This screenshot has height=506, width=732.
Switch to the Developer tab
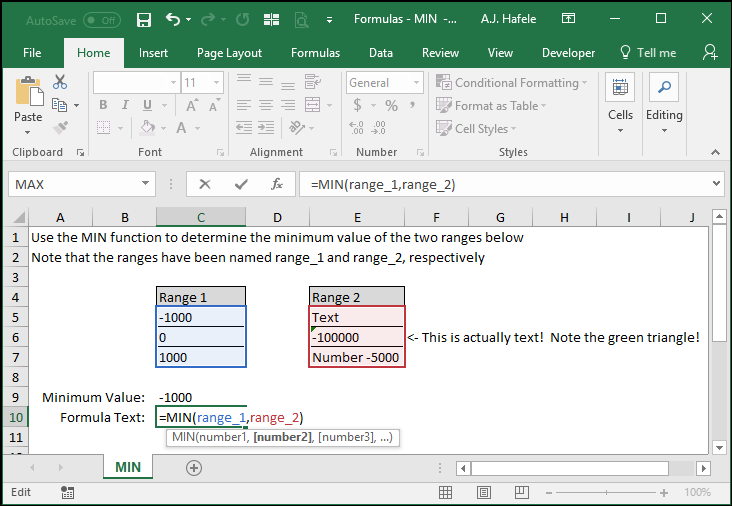[x=568, y=53]
